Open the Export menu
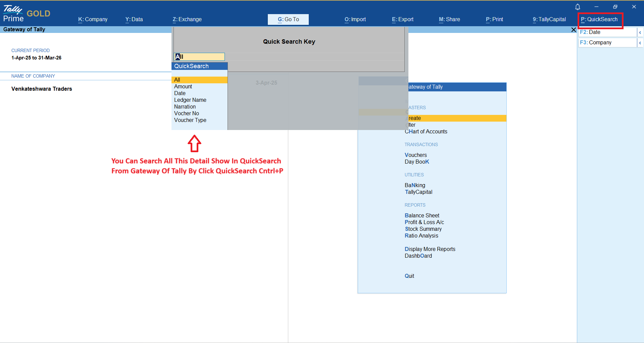The image size is (644, 343). 402,19
